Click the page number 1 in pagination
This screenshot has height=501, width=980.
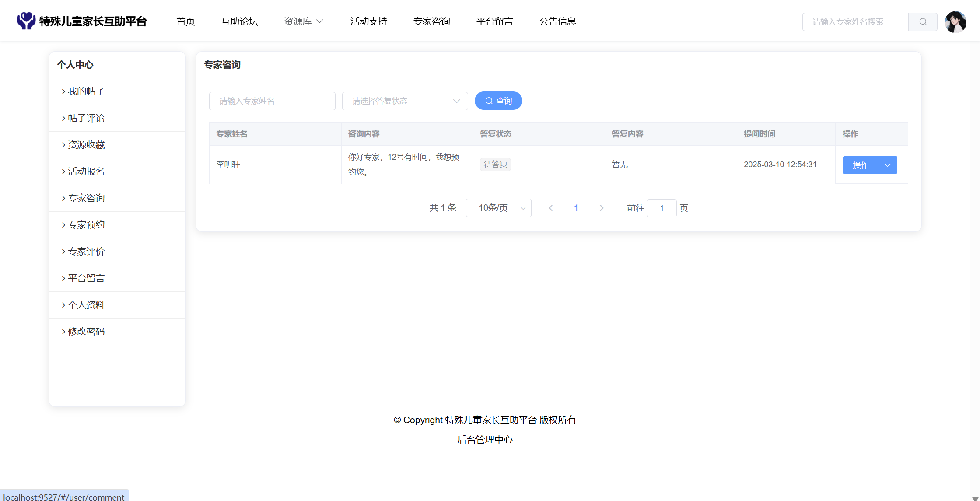(x=576, y=208)
